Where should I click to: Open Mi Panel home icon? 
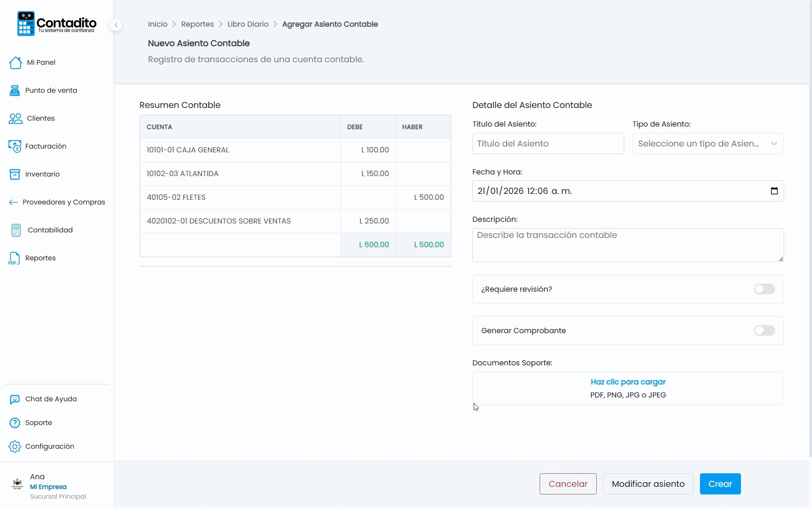coord(16,62)
